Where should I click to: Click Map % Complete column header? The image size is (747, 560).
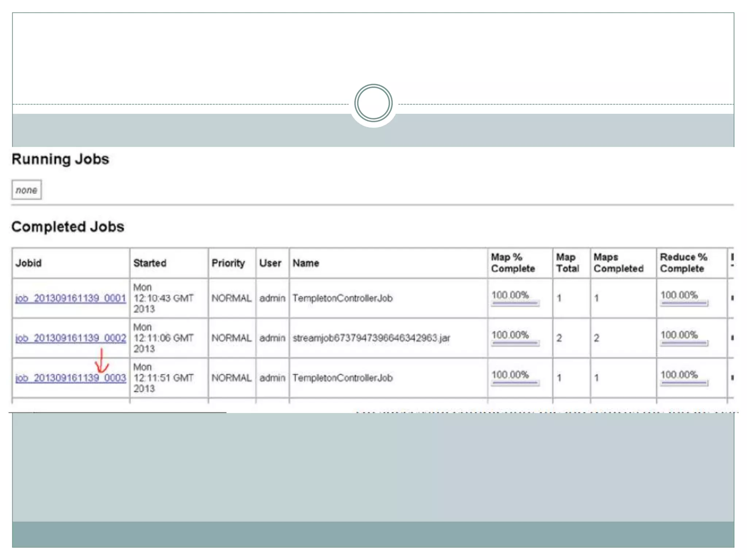click(x=512, y=263)
